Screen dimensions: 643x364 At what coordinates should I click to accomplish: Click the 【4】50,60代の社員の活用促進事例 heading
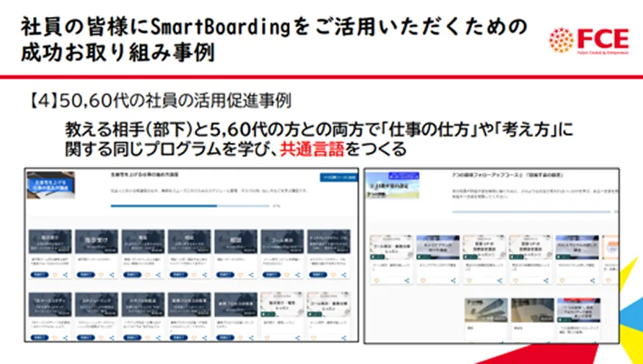pos(160,102)
